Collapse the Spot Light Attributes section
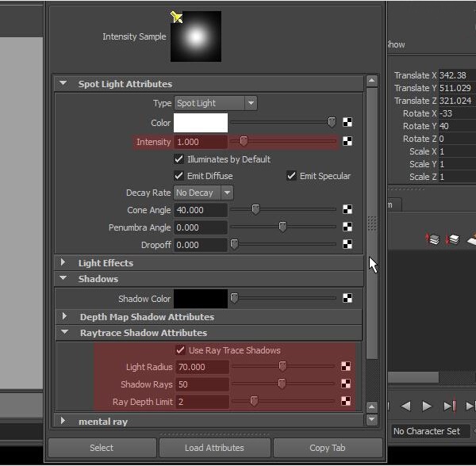Viewport: 476px width, 466px height. tap(63, 82)
